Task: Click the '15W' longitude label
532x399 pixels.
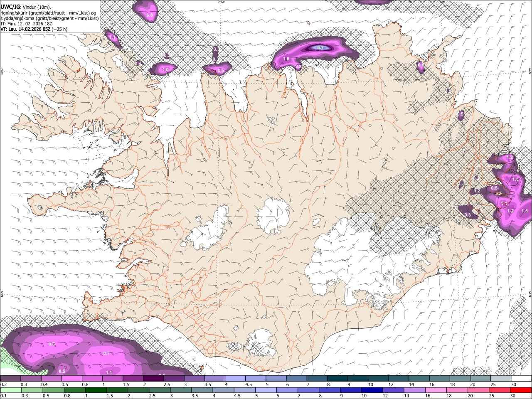Action: (x=440, y=2)
